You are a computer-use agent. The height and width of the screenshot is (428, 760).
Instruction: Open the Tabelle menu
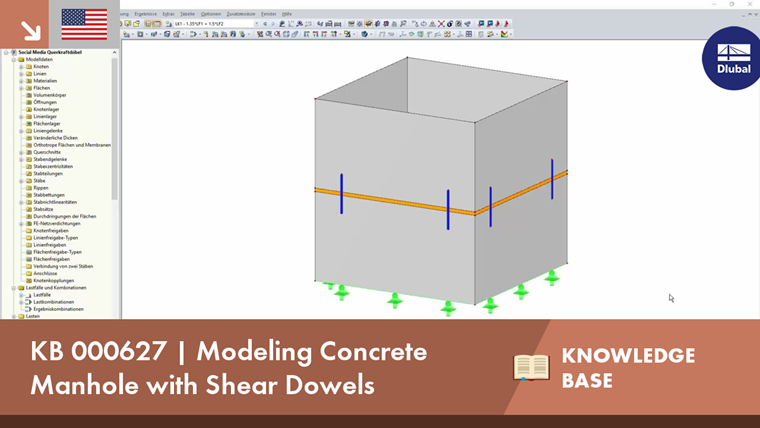[x=187, y=14]
